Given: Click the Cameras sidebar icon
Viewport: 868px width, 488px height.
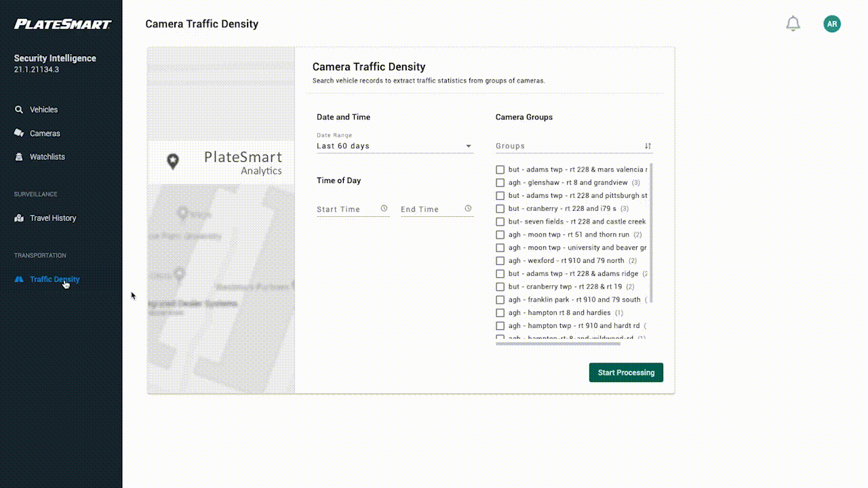Looking at the screenshot, I should click(19, 134).
